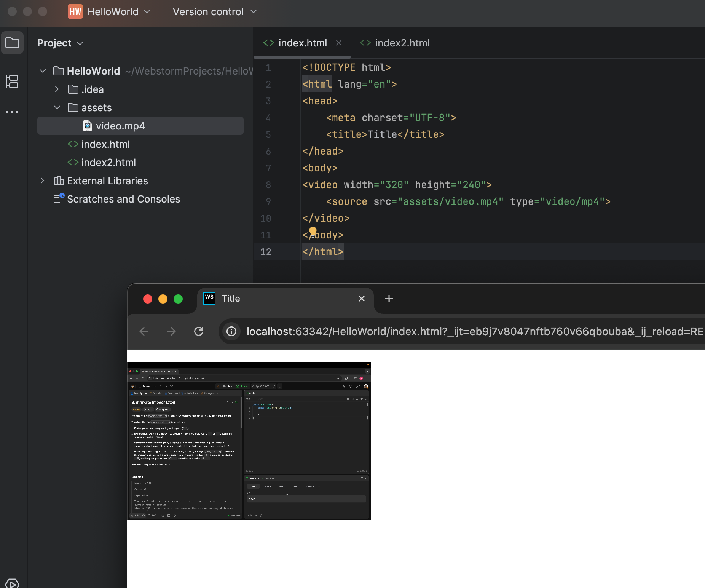Open the Version control dropdown
The width and height of the screenshot is (705, 588).
point(215,11)
